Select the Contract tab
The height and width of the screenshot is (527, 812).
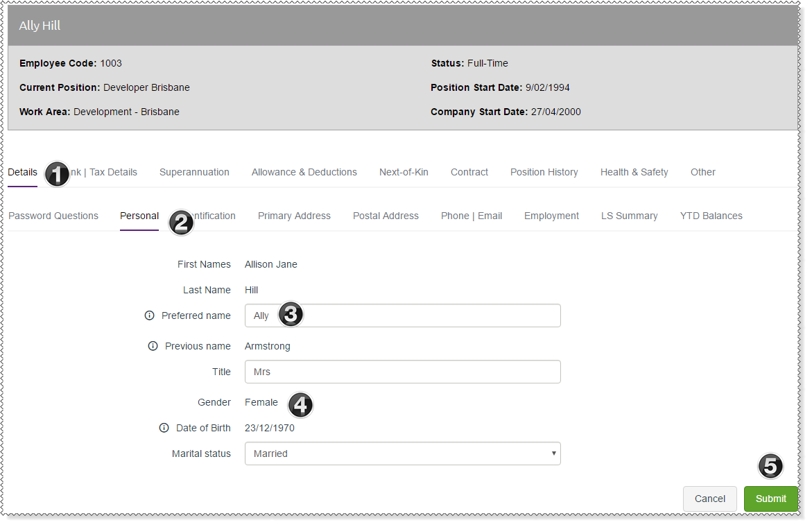click(x=469, y=172)
